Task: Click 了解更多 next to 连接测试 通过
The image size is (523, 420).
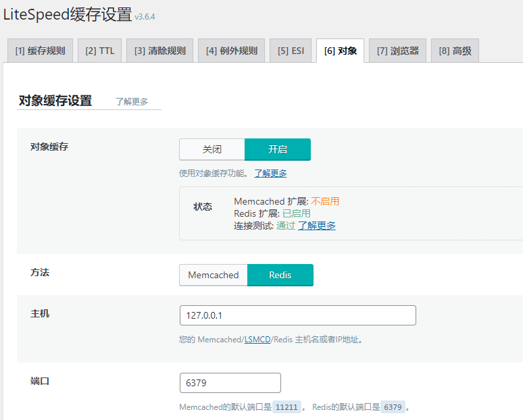Action: pos(317,226)
